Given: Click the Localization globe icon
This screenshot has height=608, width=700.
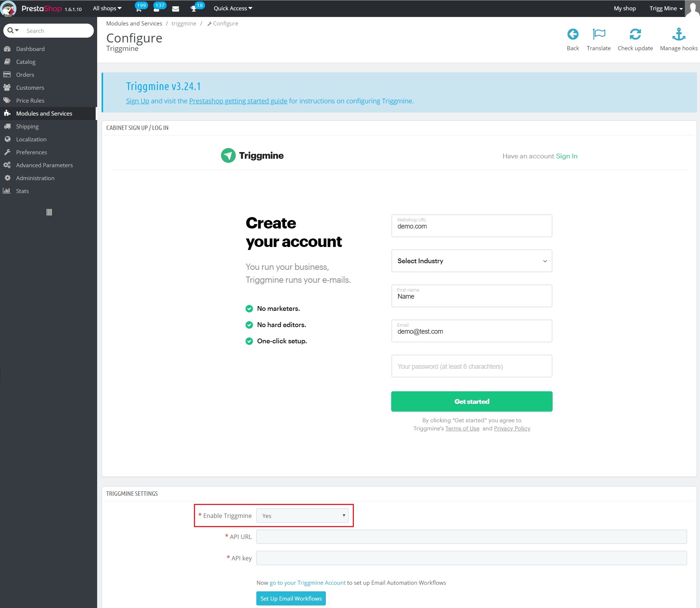Looking at the screenshot, I should pyautogui.click(x=7, y=139).
